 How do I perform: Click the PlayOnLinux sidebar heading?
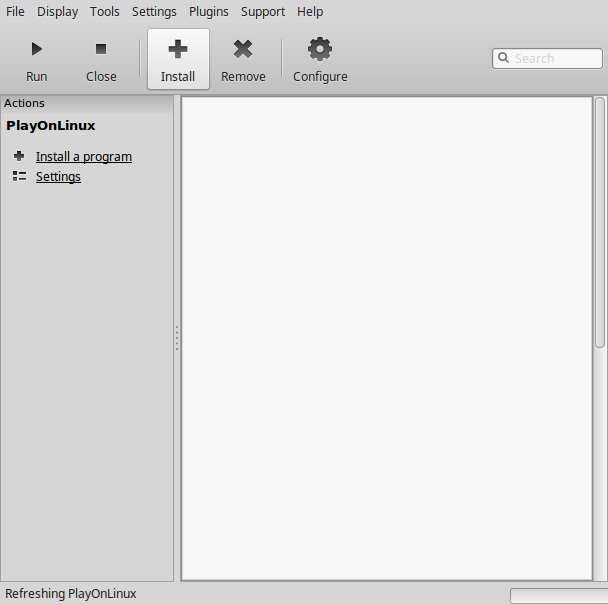(x=51, y=126)
